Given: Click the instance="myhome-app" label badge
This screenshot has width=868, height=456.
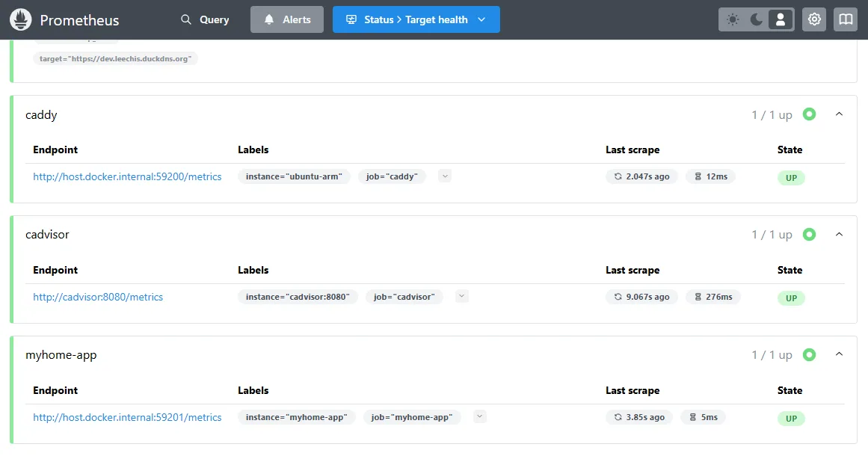Looking at the screenshot, I should [297, 417].
